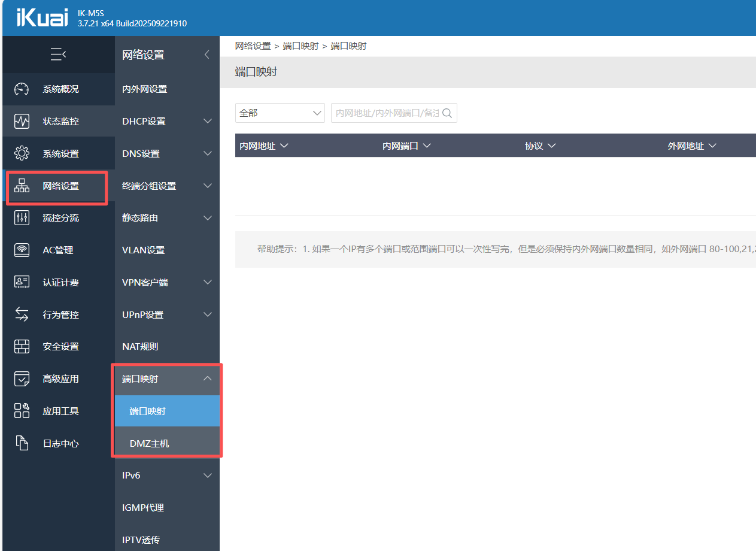Image resolution: width=756 pixels, height=551 pixels.
Task: Collapse the main sidebar with hamburger icon
Action: point(58,55)
